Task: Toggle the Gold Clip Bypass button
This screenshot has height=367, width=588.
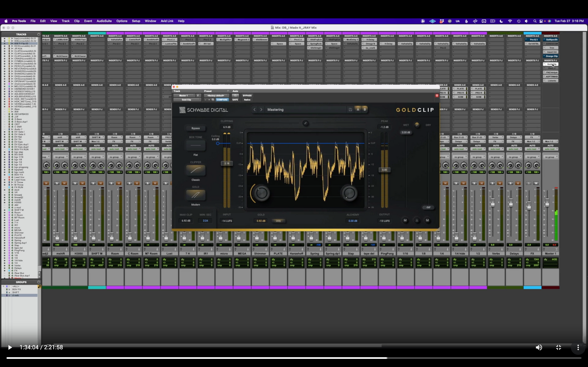Action: (x=196, y=128)
